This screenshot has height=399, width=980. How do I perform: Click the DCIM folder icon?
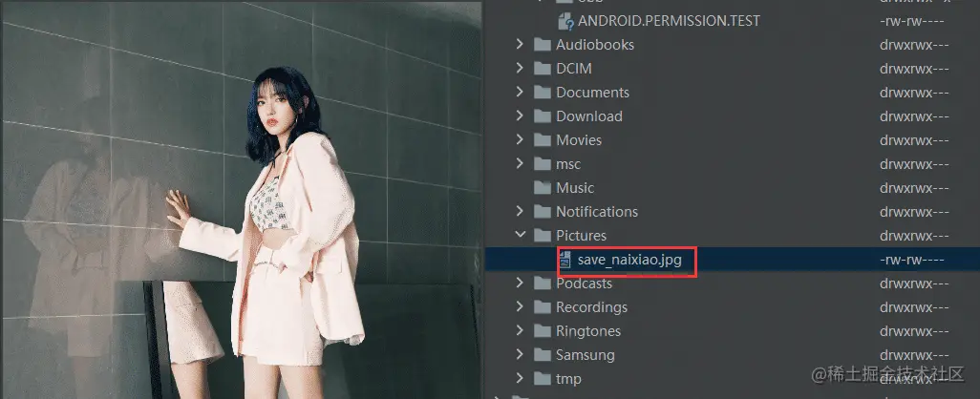click(542, 68)
